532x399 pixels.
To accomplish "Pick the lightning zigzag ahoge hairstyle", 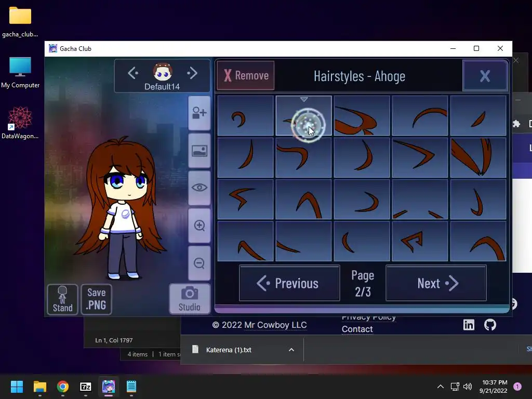I will click(245, 199).
